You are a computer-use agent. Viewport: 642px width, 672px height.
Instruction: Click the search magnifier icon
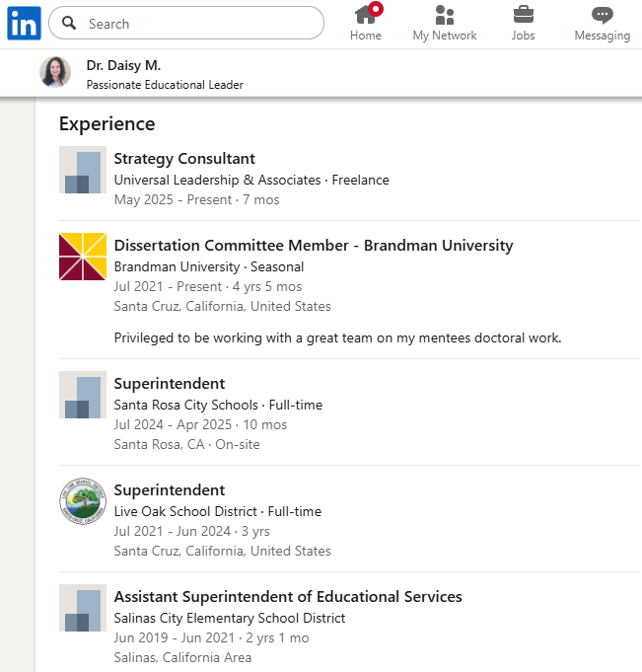tap(70, 23)
